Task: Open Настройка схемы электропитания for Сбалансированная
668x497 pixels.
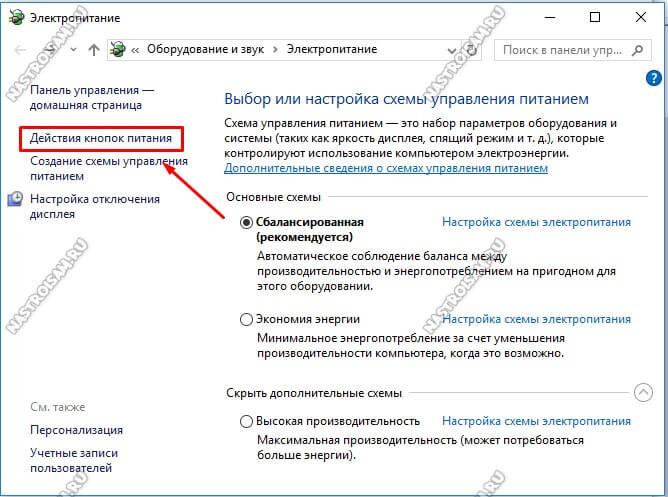Action: pos(536,222)
